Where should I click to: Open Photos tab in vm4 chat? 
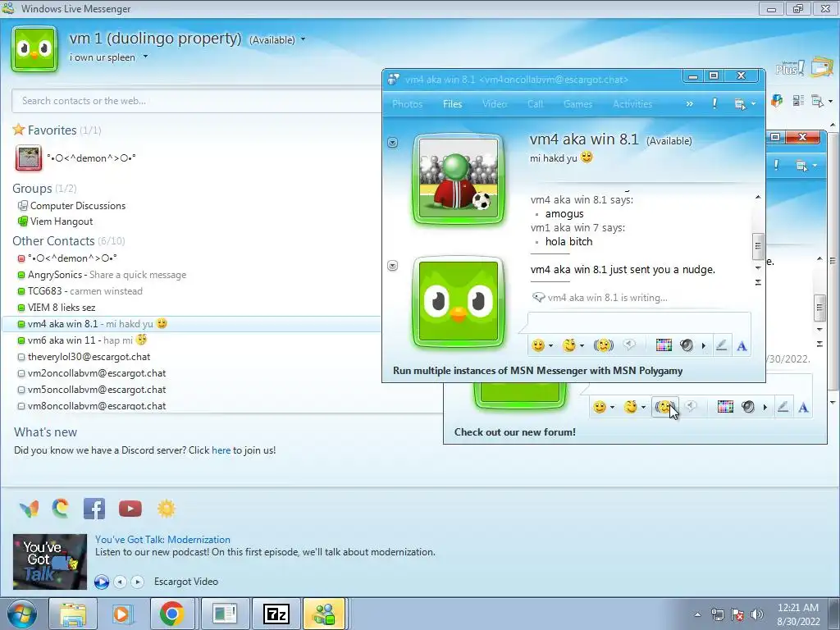[x=407, y=104]
